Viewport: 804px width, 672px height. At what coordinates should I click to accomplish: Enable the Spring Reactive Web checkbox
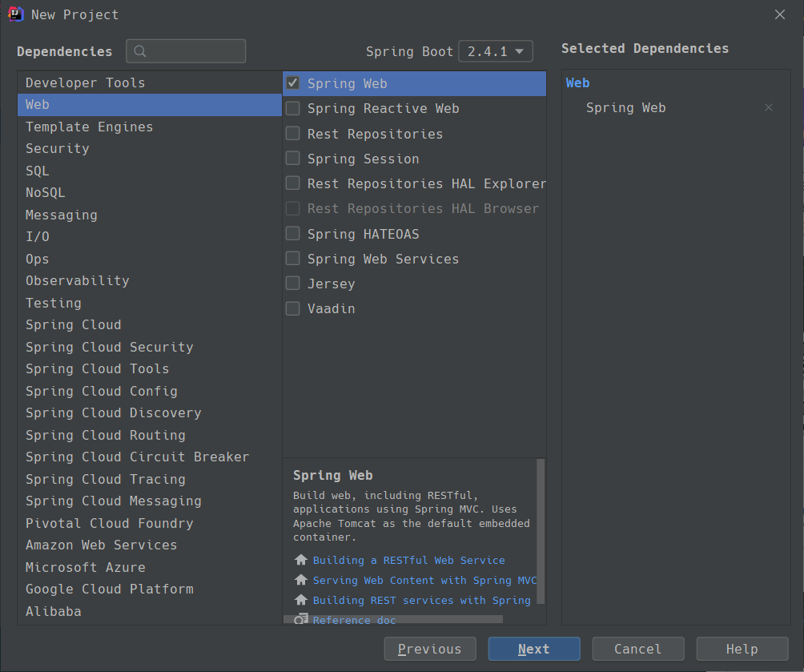[293, 108]
